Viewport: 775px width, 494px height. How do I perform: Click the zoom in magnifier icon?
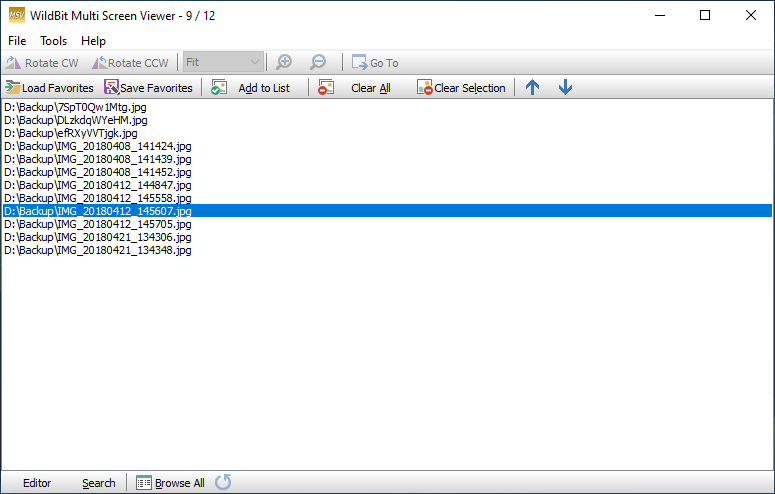284,62
